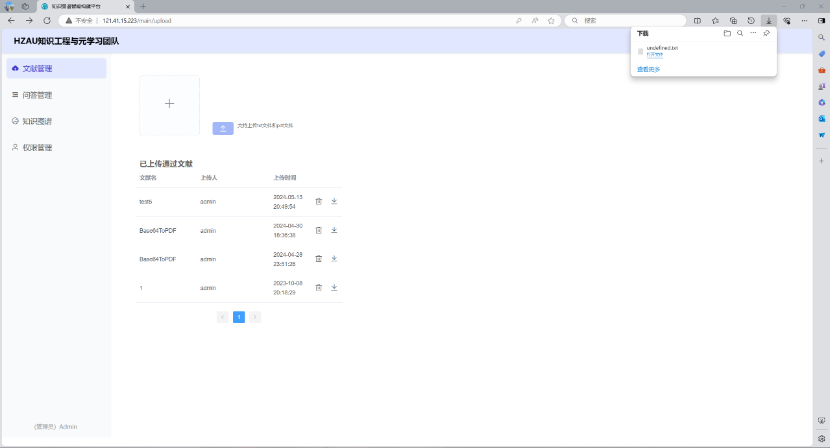Image resolution: width=830 pixels, height=448 pixels.
Task: Go to previous page in pagination
Action: (222, 317)
